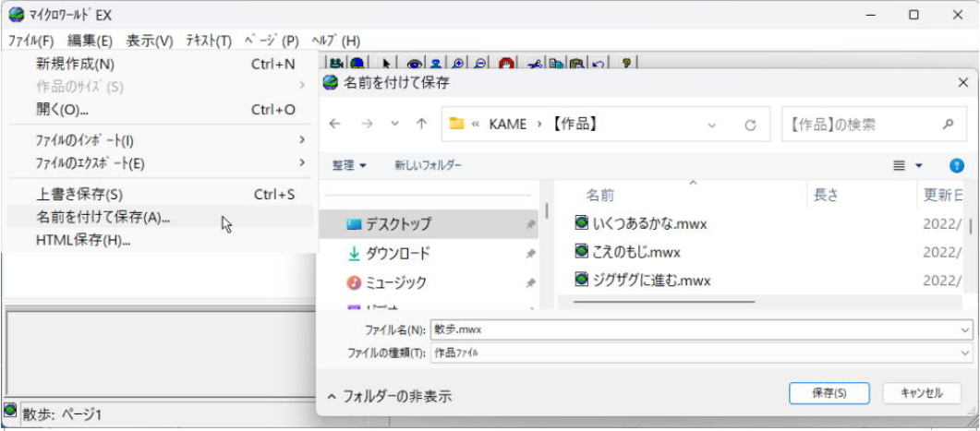Open the ファイル(F) menu
This screenshot has width=980, height=431.
tap(30, 42)
